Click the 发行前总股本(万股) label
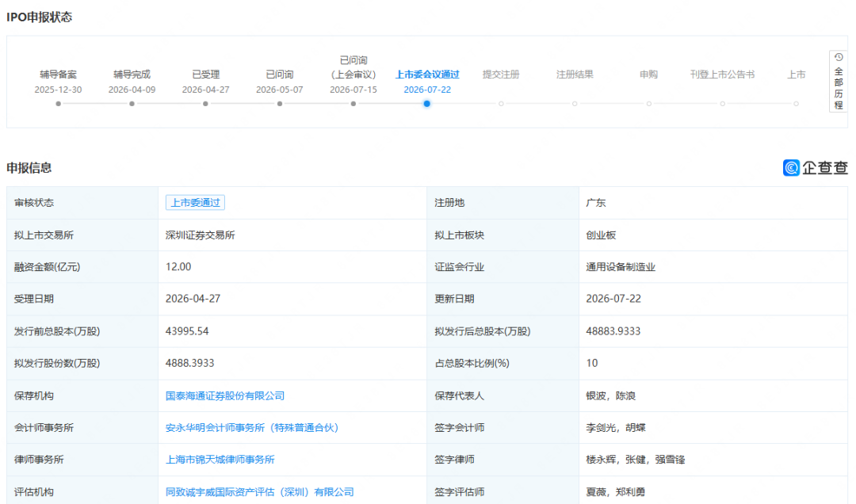856x504 pixels. (x=57, y=331)
